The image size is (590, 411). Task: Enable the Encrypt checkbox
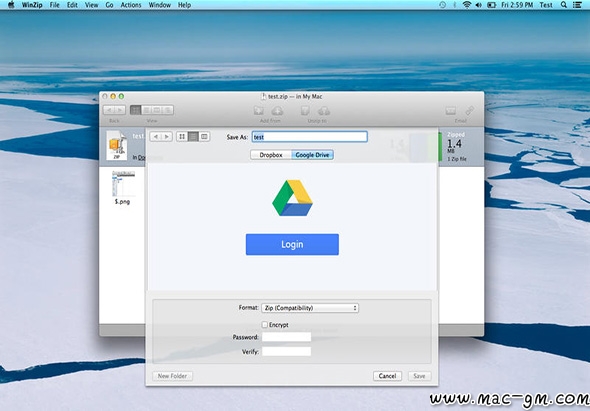point(265,324)
